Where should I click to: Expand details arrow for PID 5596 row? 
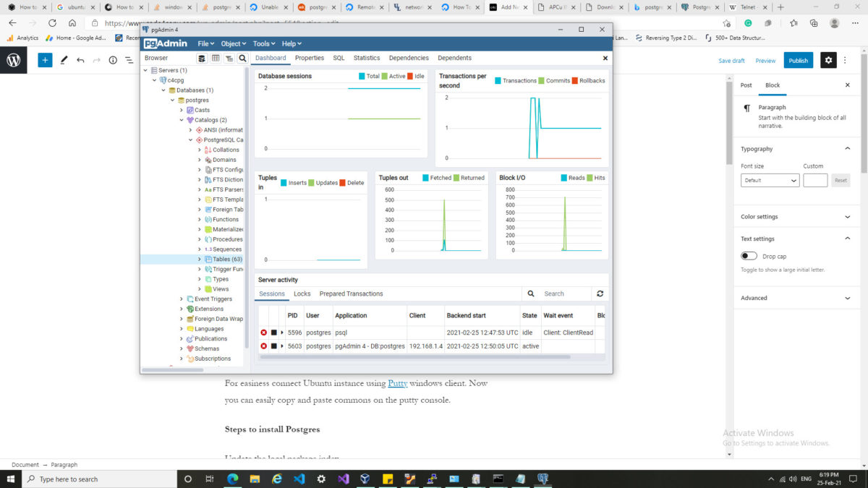click(282, 333)
